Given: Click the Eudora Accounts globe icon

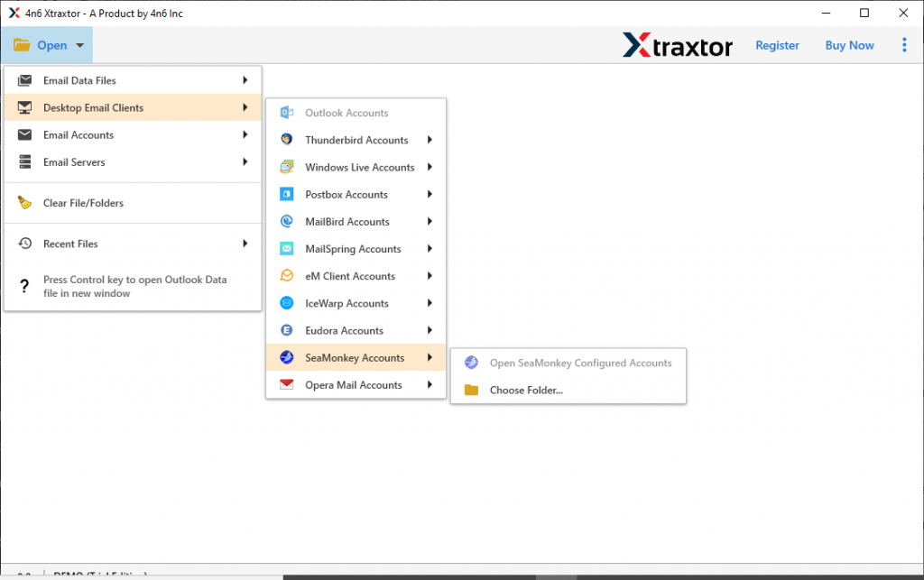Looking at the screenshot, I should pos(288,330).
